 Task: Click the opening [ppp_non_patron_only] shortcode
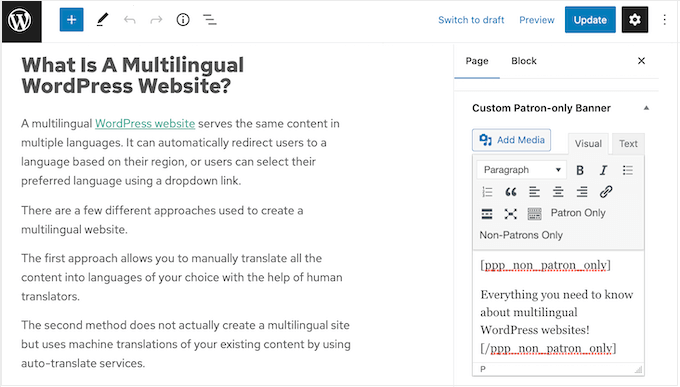(x=546, y=265)
